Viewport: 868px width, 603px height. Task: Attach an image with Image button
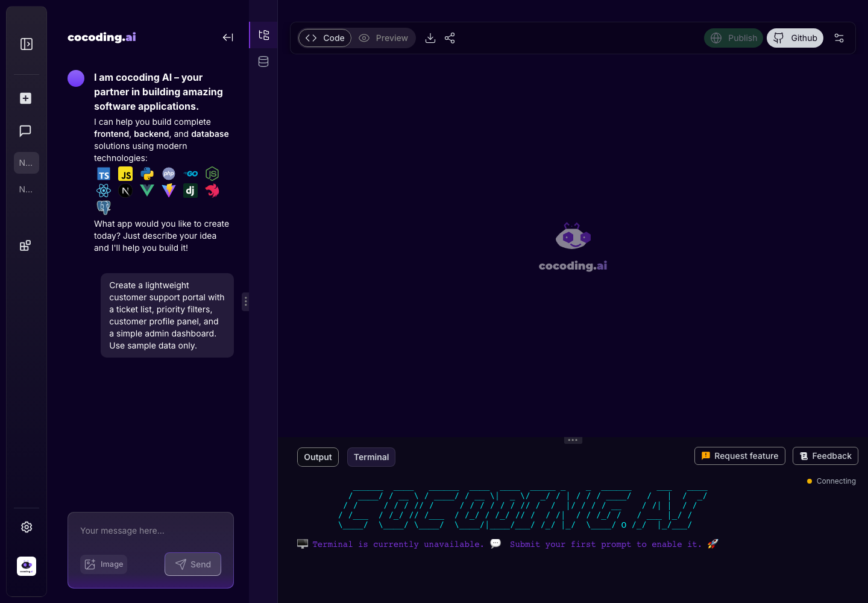tap(104, 564)
